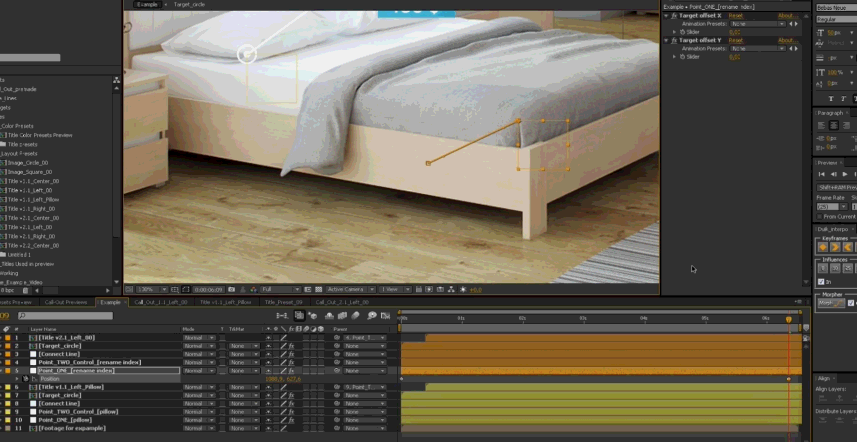The height and width of the screenshot is (442, 857).
Task: Toggle Draft 3D icon in timeline
Action: 313,316
